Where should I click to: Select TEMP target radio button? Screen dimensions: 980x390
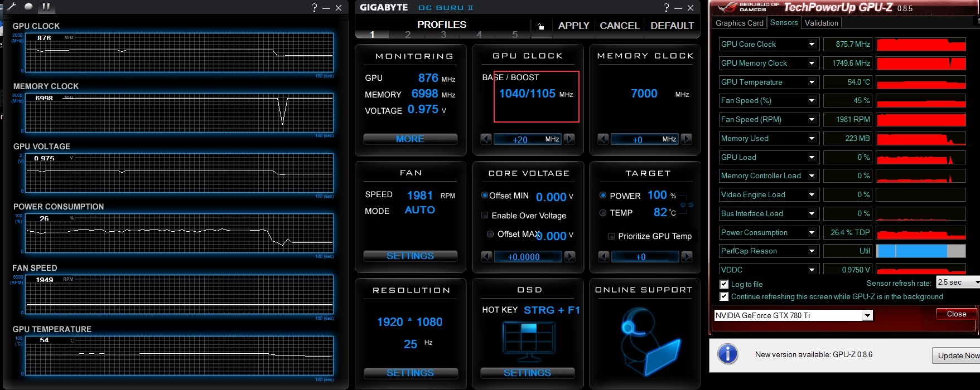603,213
